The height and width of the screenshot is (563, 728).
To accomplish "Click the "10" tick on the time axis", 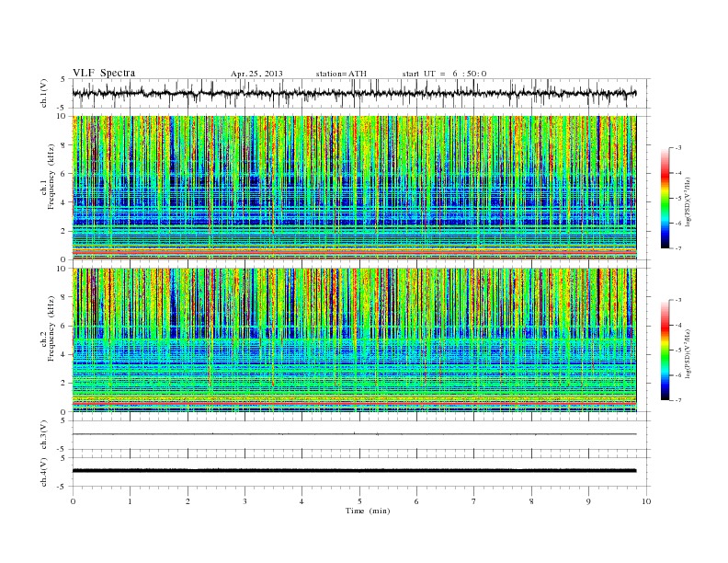I will point(646,501).
